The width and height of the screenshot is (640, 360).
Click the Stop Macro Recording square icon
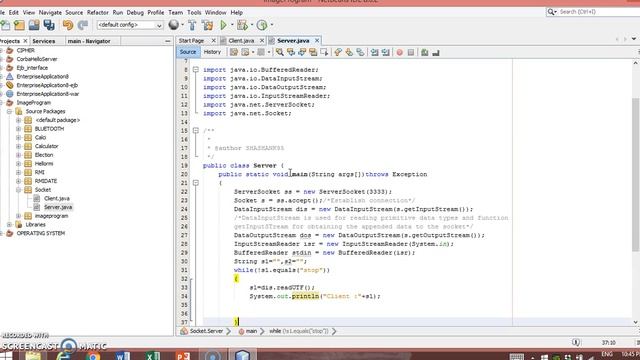point(411,52)
